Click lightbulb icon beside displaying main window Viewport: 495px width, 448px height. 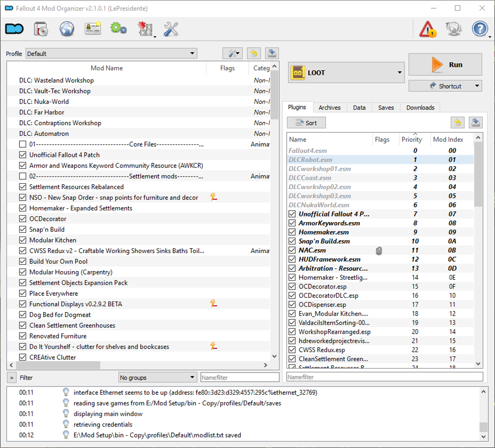[66, 413]
